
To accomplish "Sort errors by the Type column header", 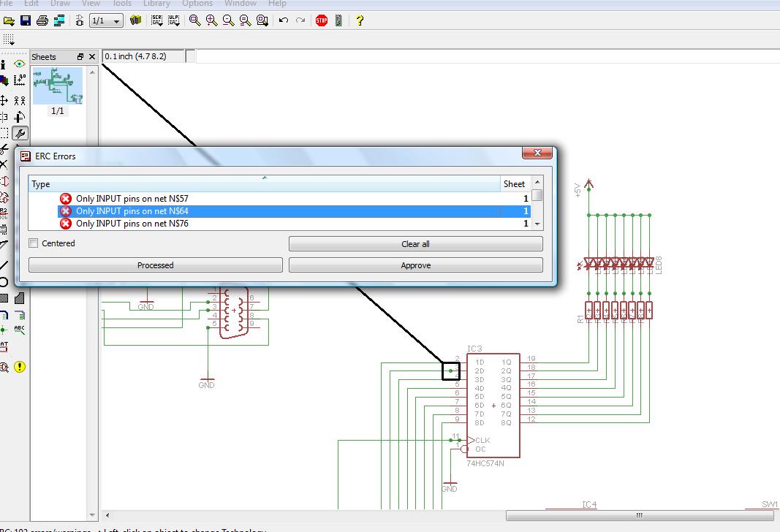I will (x=263, y=184).
